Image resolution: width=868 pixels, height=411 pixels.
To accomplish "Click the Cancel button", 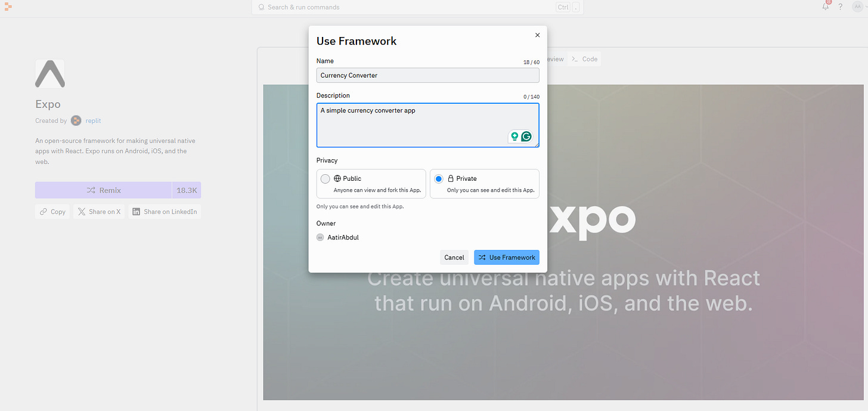I will [454, 257].
